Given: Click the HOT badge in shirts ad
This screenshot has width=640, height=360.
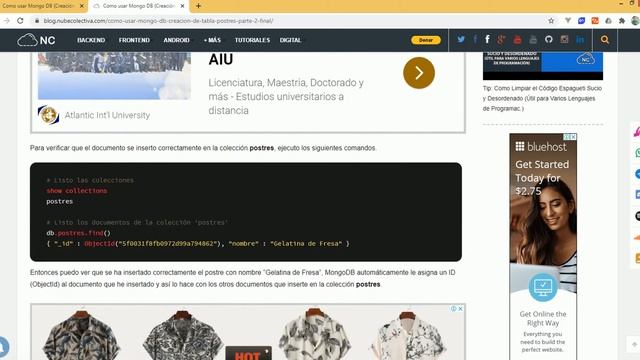Looking at the screenshot, I should 248,353.
